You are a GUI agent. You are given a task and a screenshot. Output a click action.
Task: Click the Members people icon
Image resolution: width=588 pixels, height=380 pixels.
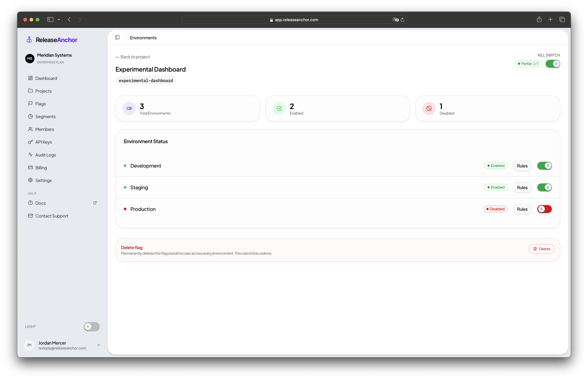click(x=30, y=129)
